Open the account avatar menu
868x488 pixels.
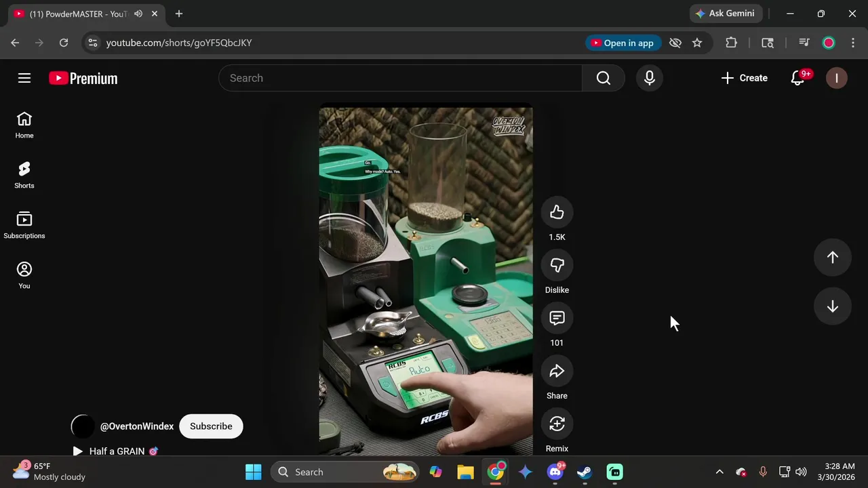tap(837, 78)
